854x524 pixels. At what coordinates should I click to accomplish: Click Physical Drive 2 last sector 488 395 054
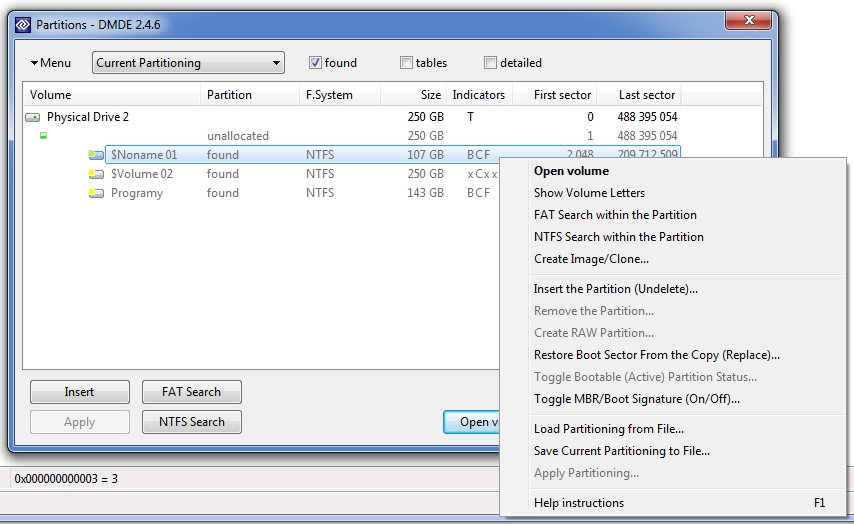click(647, 117)
